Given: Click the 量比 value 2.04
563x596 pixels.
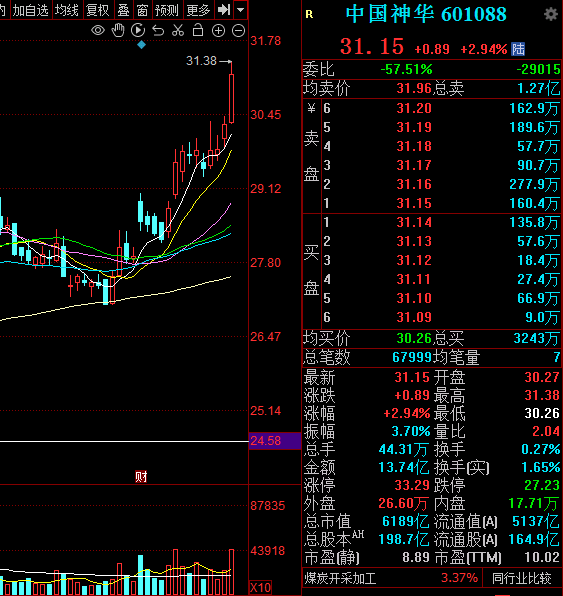Looking at the screenshot, I should [546, 431].
